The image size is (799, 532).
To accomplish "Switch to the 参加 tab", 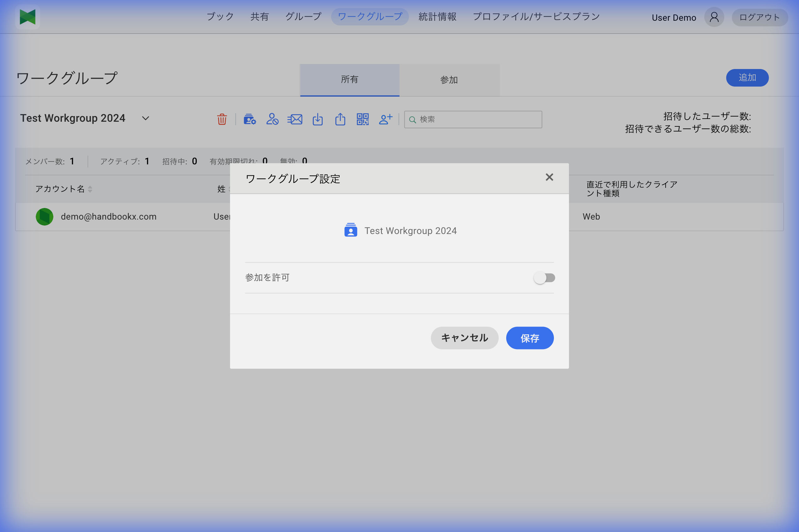I will click(x=449, y=80).
